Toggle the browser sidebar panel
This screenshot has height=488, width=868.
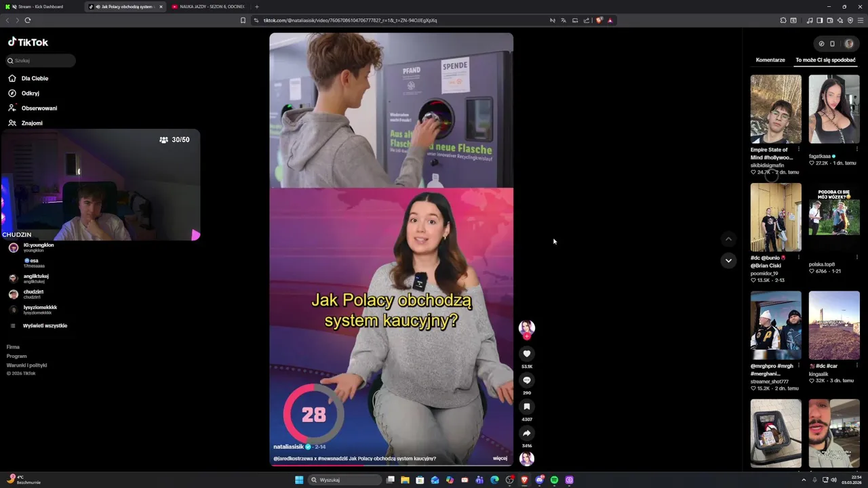point(819,20)
